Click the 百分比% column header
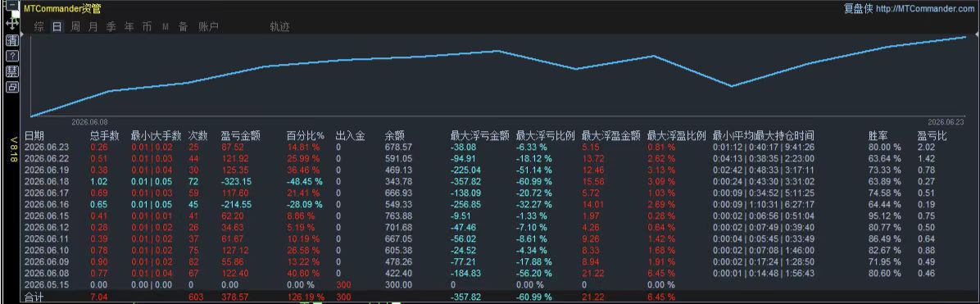 click(x=305, y=136)
